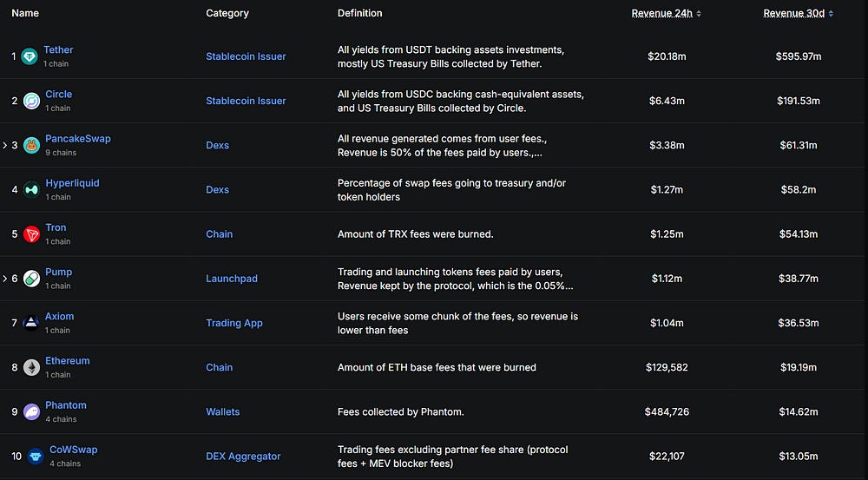Open Dexs category in PancakeSwap row

[x=218, y=145]
